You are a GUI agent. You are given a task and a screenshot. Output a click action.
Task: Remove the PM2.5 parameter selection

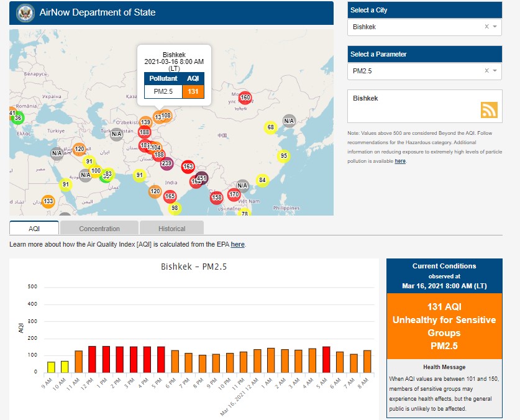coord(486,71)
